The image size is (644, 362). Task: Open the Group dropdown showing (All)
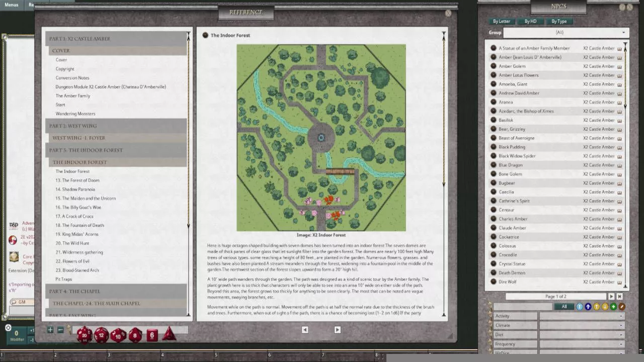pyautogui.click(x=566, y=33)
